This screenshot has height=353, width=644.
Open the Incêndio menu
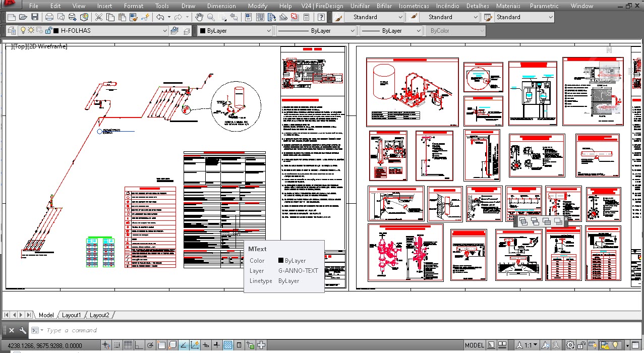tap(448, 6)
